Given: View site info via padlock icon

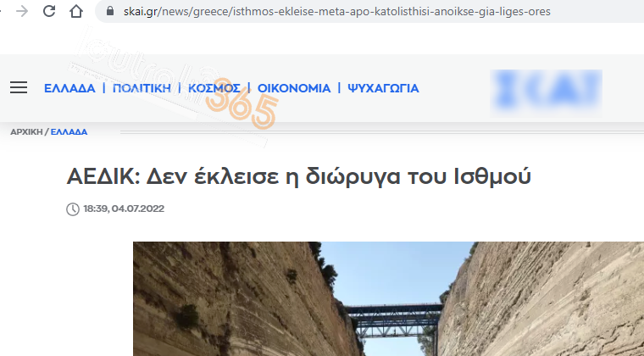Looking at the screenshot, I should [x=109, y=11].
